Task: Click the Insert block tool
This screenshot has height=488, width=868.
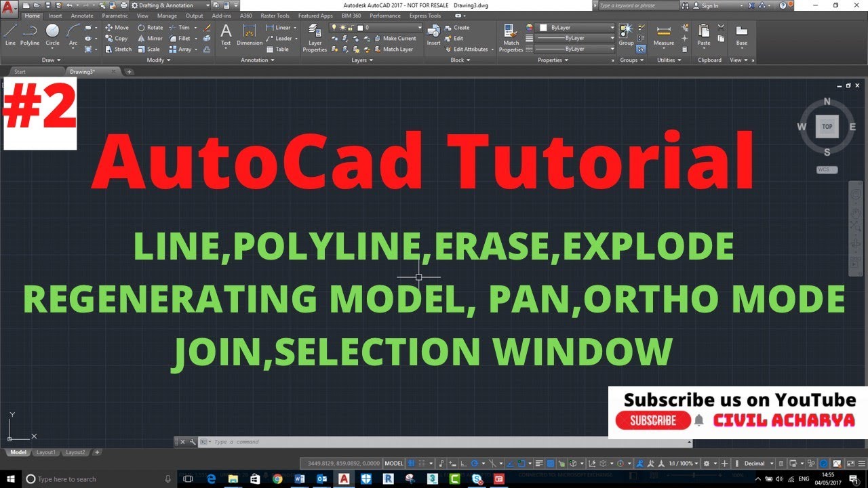Action: click(x=433, y=35)
